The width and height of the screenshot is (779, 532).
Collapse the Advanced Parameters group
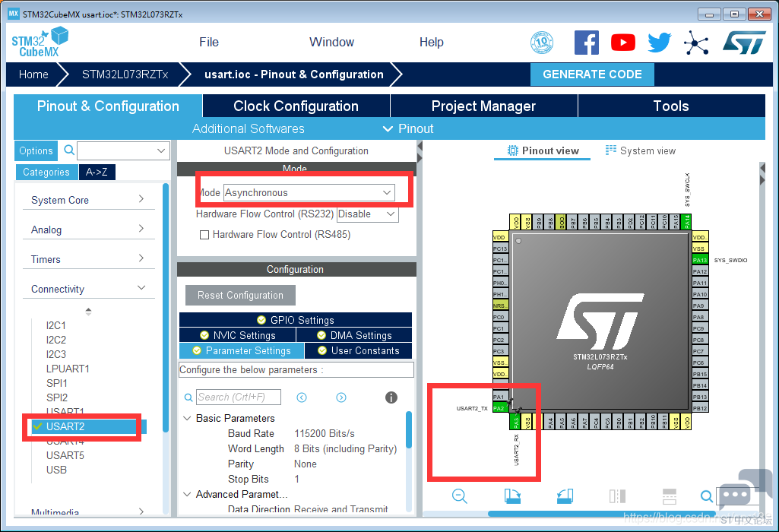click(187, 494)
